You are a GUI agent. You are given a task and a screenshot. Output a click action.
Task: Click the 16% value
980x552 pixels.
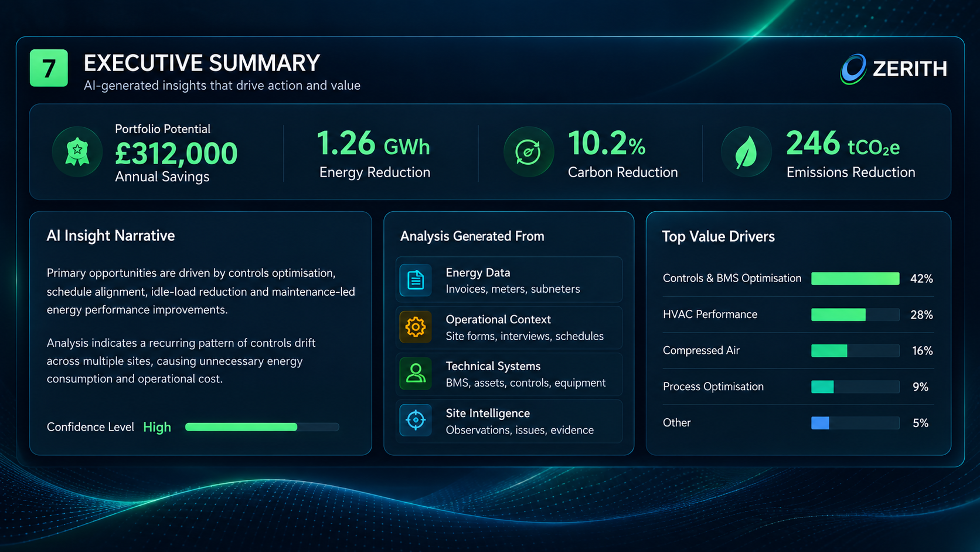click(923, 351)
